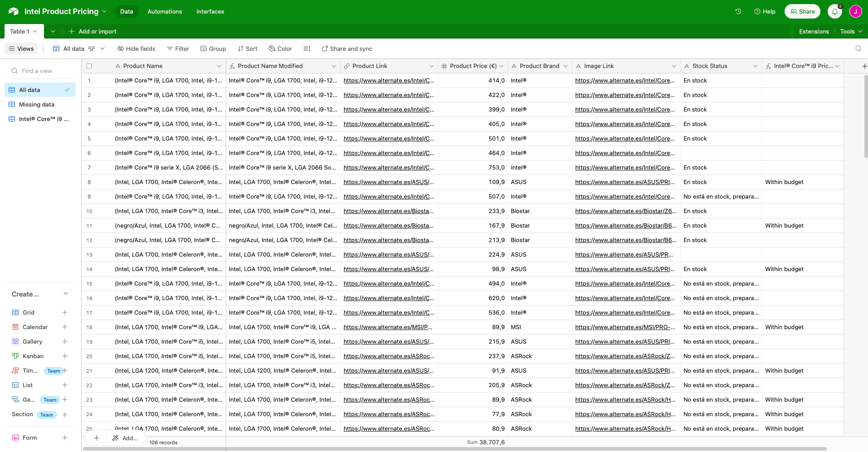This screenshot has height=452, width=868.
Task: Open the Intel Product Pricing base dropdown
Action: [x=105, y=11]
